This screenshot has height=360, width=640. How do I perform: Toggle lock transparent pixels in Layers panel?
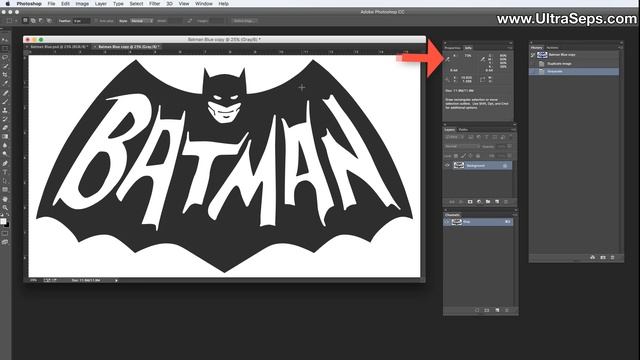(x=456, y=156)
